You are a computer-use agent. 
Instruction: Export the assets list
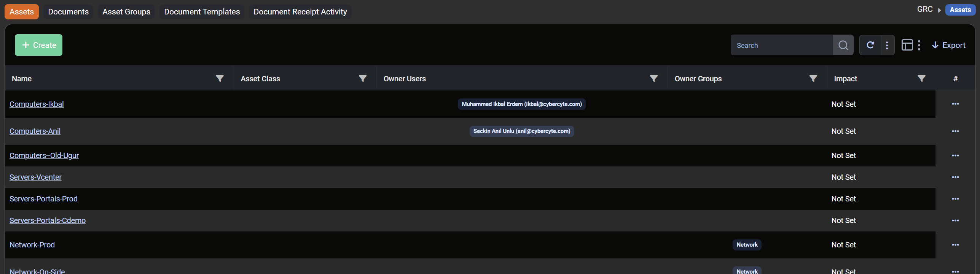(948, 45)
